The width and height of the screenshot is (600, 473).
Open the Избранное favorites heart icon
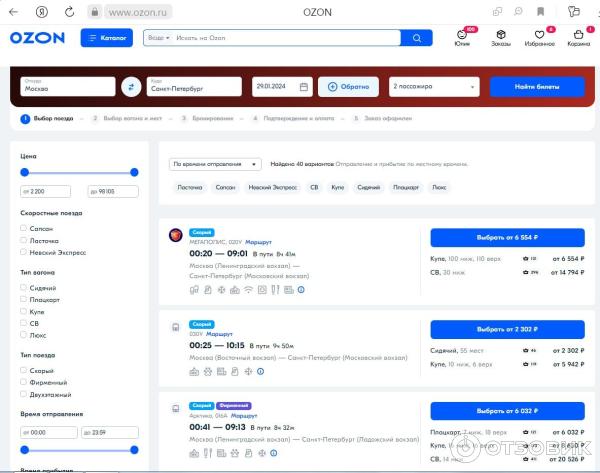click(x=539, y=36)
